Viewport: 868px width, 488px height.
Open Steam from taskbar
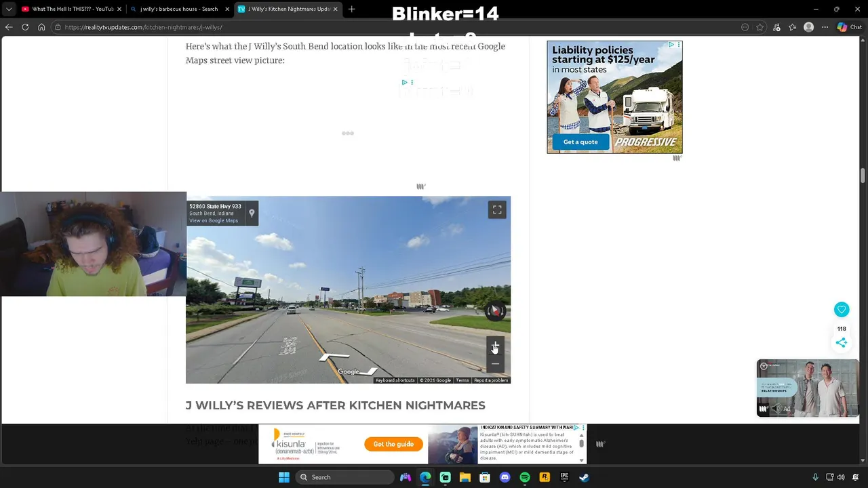584,477
